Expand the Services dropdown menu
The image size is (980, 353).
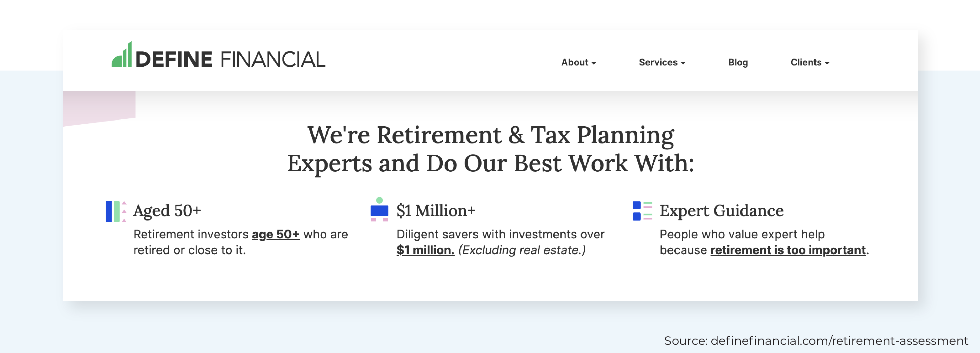(x=662, y=62)
